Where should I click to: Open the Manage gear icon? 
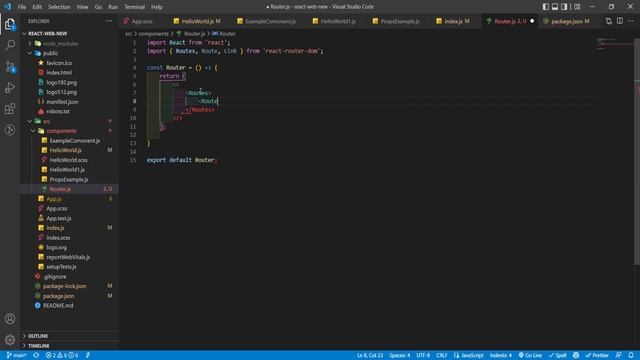10,340
